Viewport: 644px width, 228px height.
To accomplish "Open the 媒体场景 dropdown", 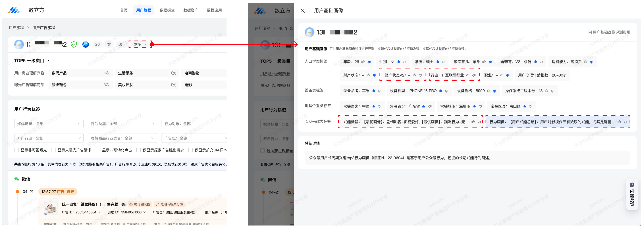I will click(49, 124).
